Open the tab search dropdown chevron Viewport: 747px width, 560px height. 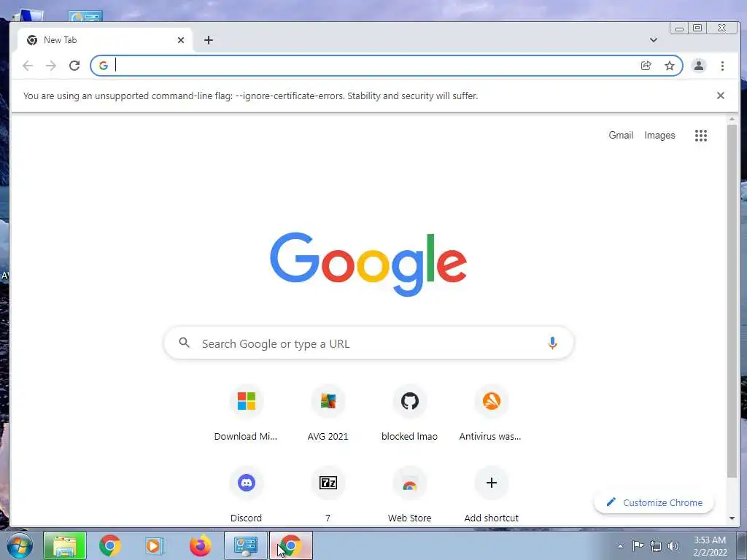click(653, 40)
